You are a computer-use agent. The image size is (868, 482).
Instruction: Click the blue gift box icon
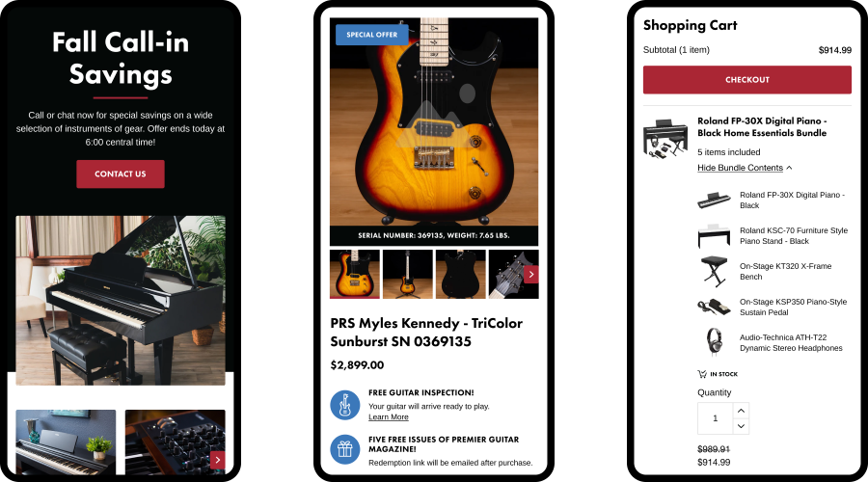click(x=345, y=449)
